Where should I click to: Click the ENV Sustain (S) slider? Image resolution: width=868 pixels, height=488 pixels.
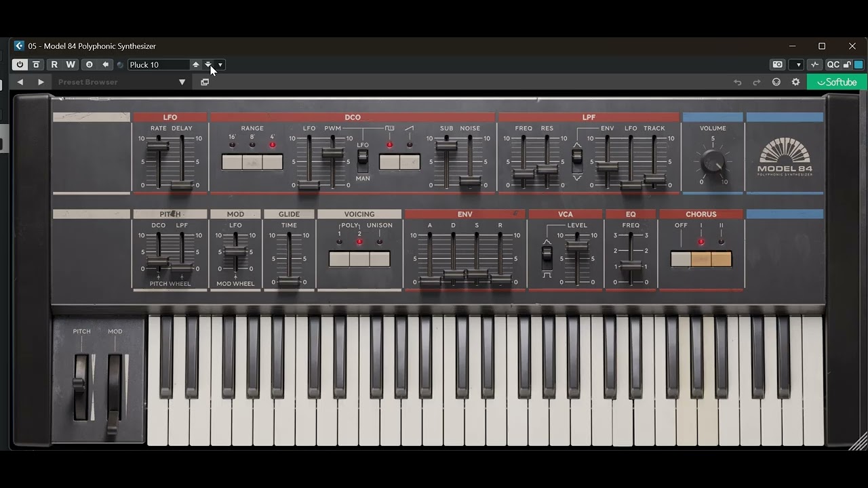[477, 275]
